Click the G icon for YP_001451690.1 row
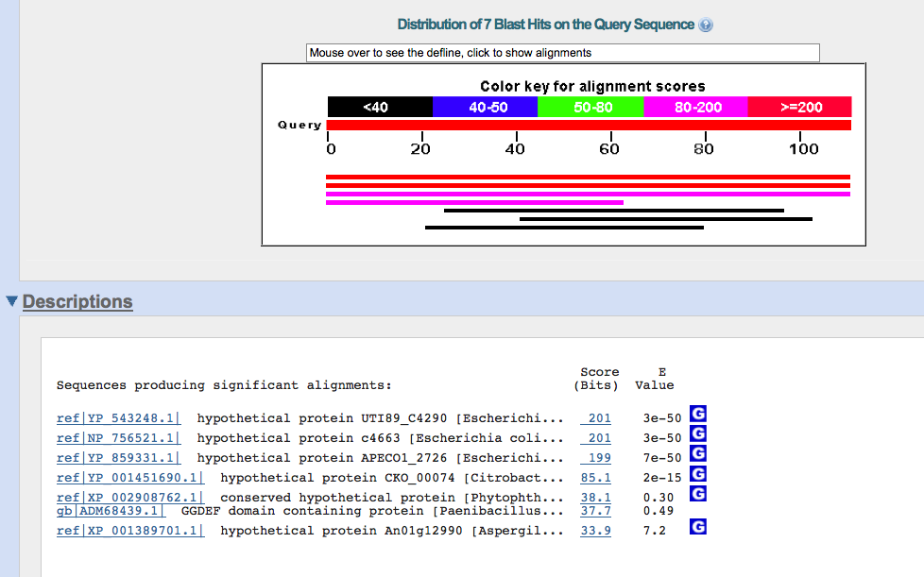 pyautogui.click(x=698, y=473)
